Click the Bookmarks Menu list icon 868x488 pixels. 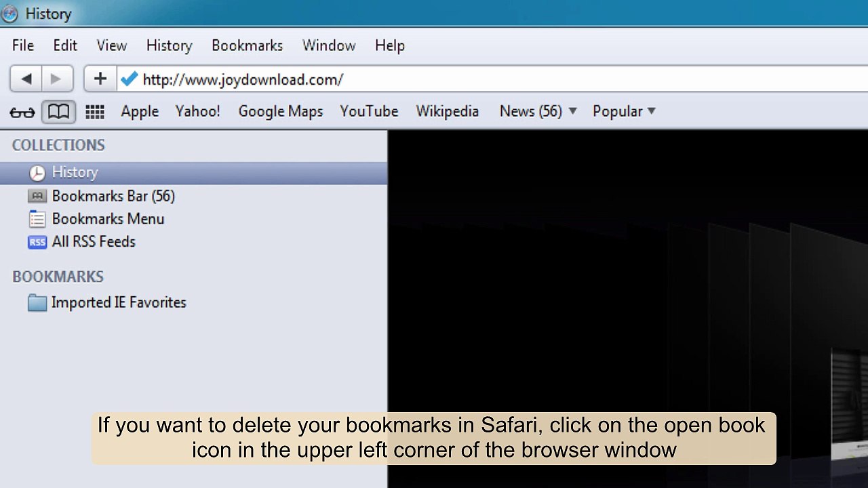(37, 219)
